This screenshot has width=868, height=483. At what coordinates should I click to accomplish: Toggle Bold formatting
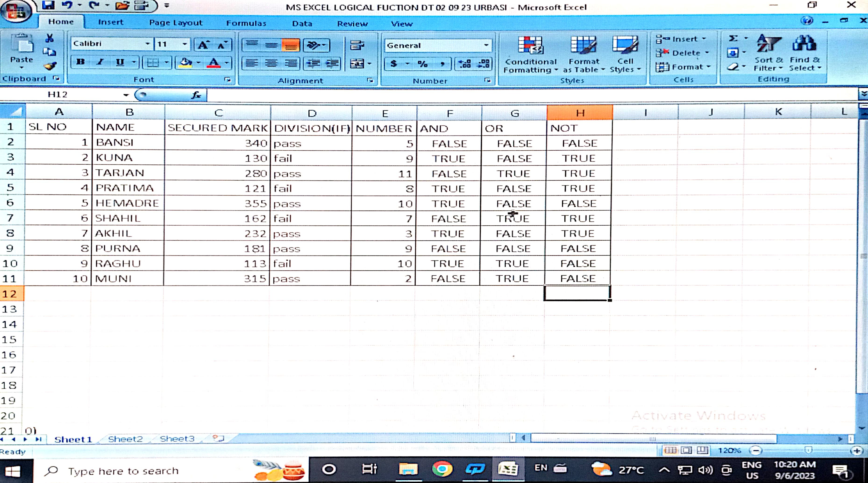81,62
